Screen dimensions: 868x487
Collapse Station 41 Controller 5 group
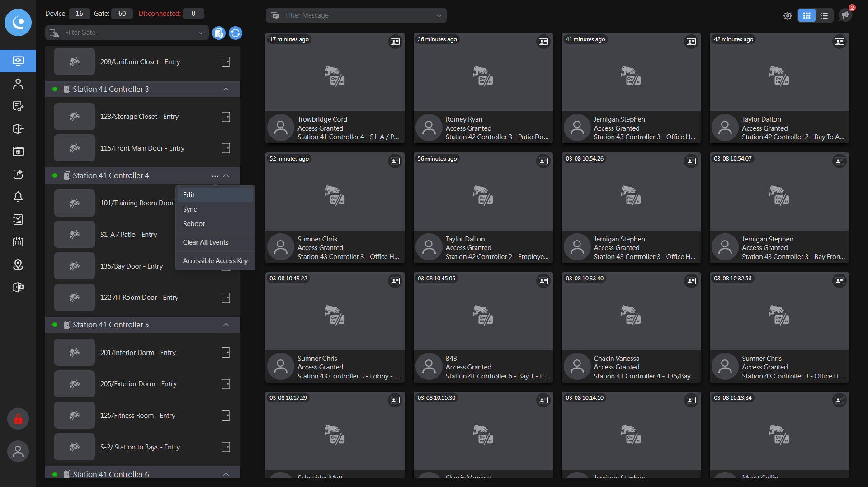(x=226, y=325)
